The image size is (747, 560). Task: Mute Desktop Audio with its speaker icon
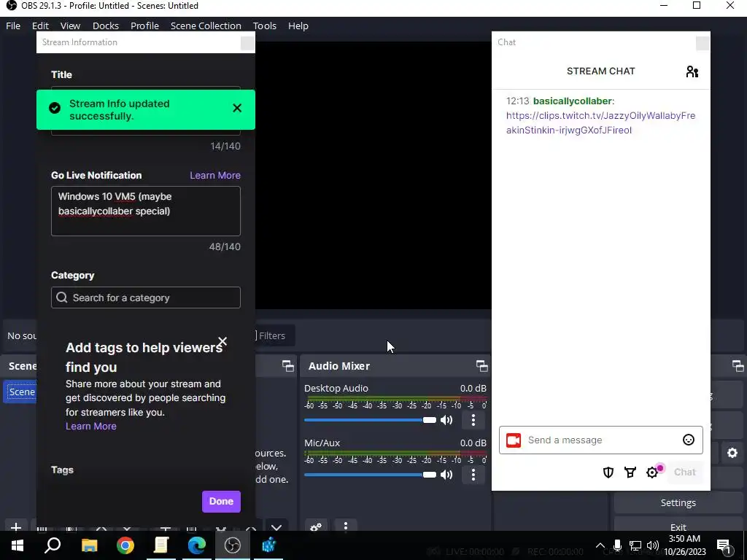[446, 420]
